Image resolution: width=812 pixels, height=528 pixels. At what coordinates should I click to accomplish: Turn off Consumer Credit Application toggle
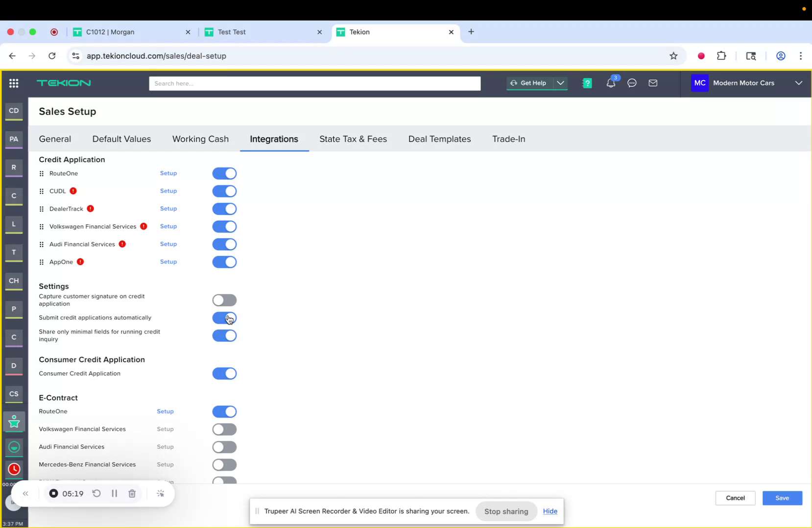[x=224, y=373]
